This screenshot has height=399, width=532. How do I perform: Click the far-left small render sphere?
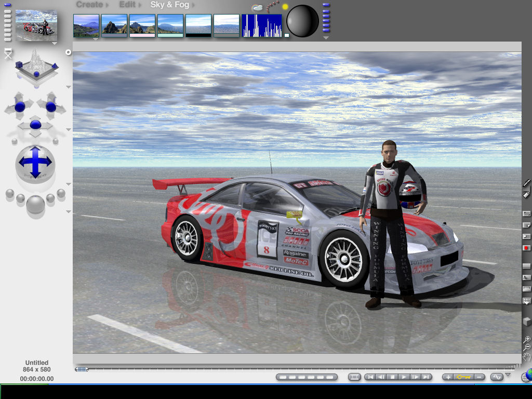point(10,194)
